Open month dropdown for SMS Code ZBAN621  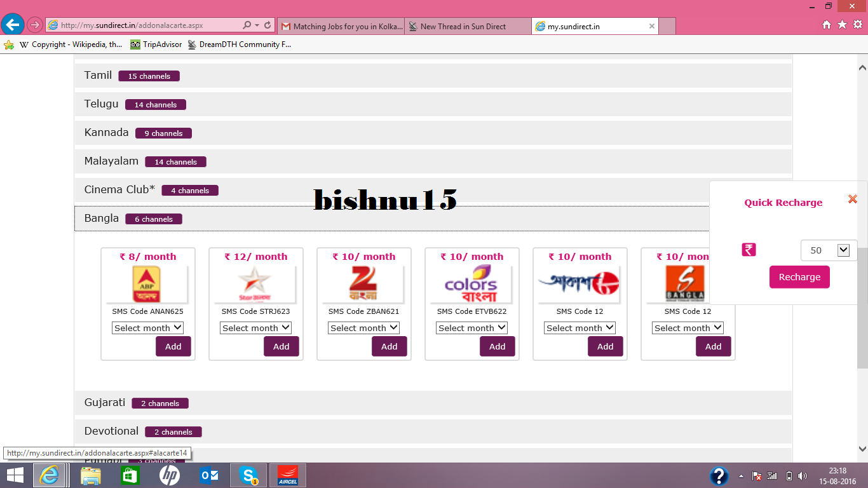363,328
